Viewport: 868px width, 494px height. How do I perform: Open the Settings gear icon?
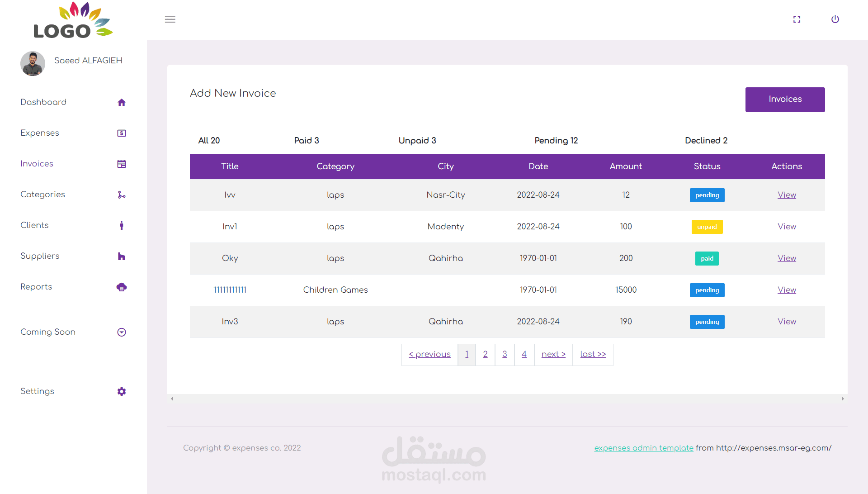pos(121,392)
